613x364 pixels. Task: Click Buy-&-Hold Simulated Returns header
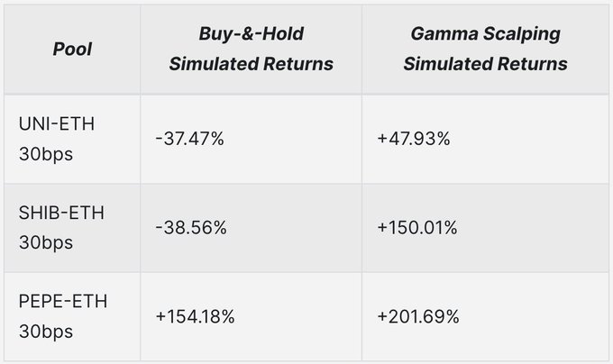pyautogui.click(x=251, y=50)
